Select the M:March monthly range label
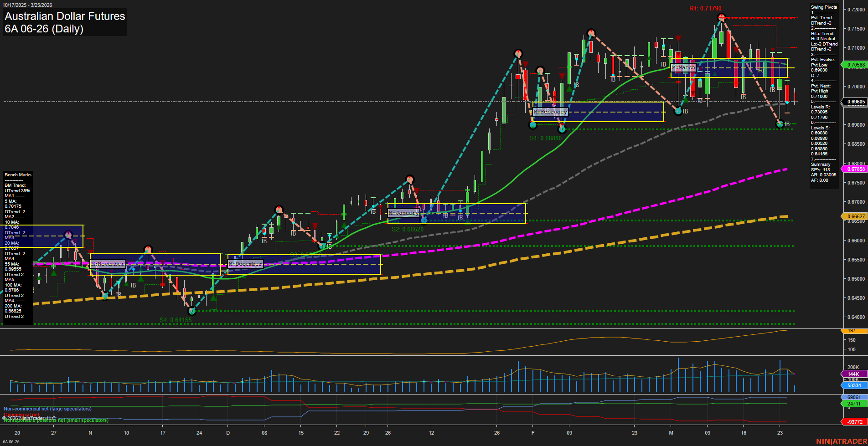Screen dimensions: 868x446 pos(683,67)
